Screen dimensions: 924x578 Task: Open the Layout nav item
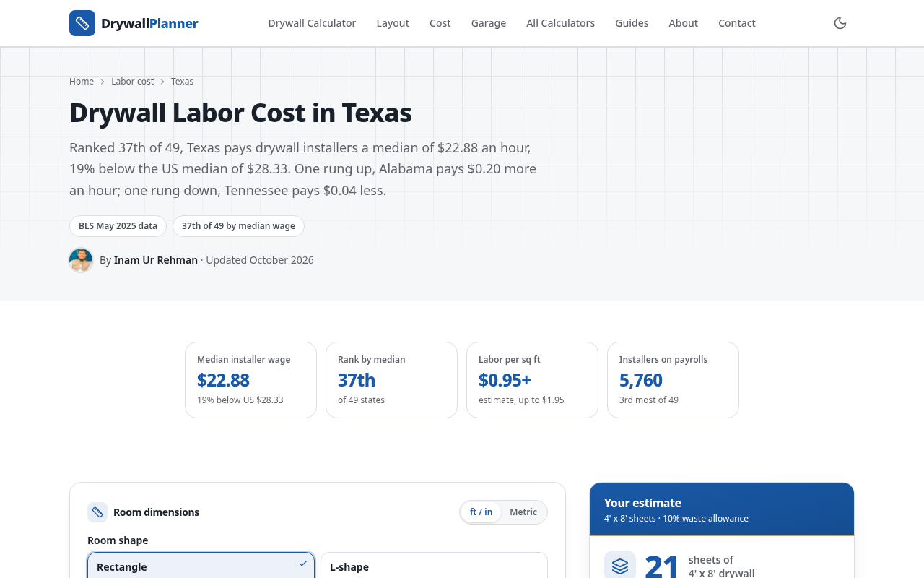point(393,23)
